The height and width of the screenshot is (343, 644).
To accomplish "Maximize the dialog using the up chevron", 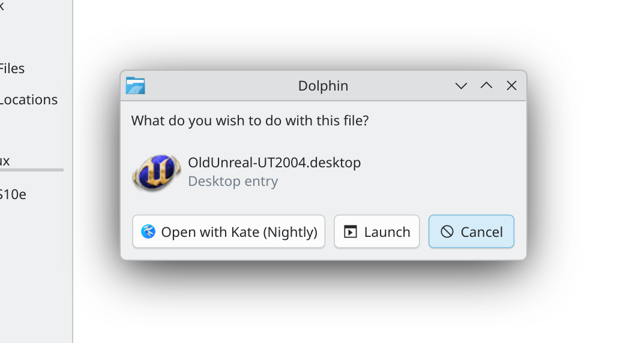I will coord(486,86).
